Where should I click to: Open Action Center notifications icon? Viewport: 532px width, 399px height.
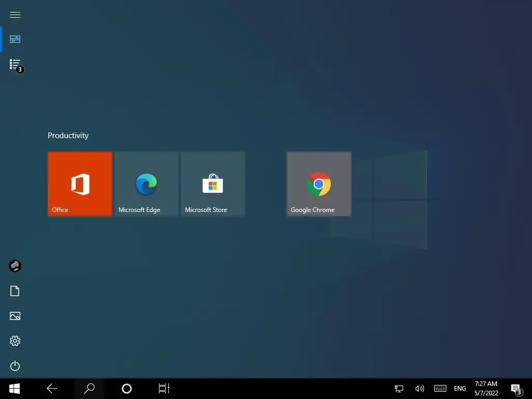point(516,389)
